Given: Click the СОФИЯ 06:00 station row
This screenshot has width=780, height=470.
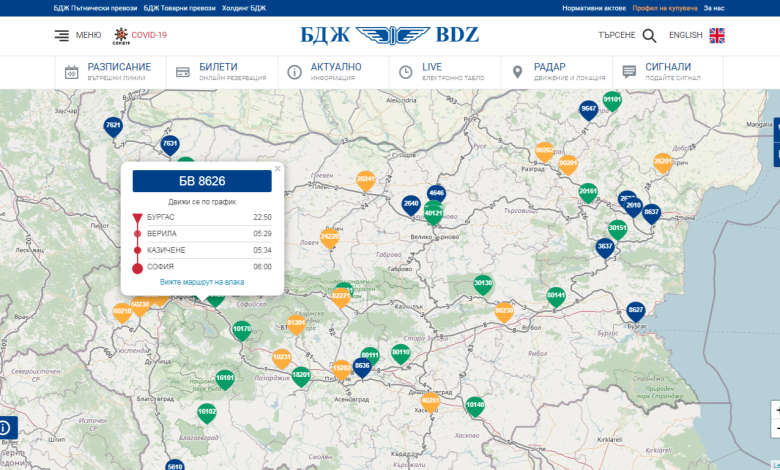Looking at the screenshot, I should [202, 267].
